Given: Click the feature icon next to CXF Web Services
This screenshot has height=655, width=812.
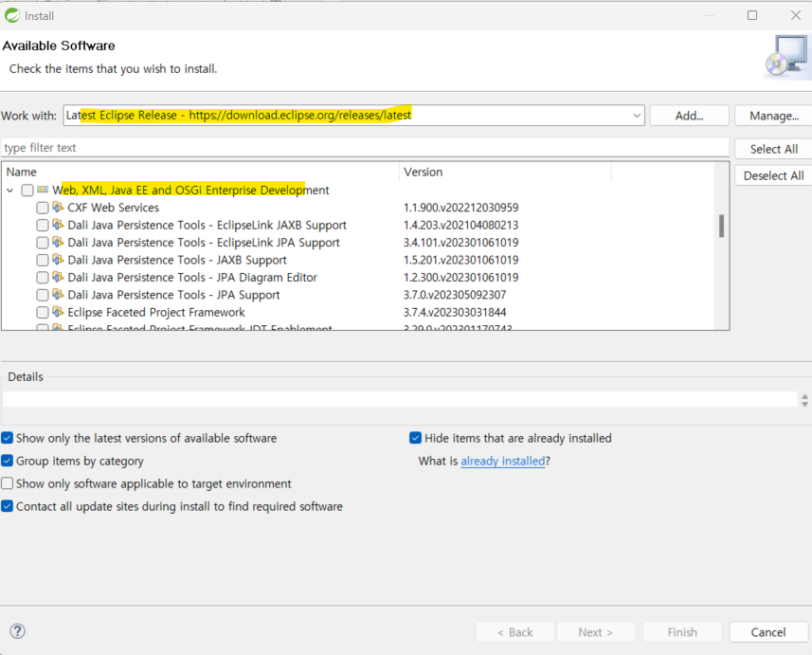Looking at the screenshot, I should pos(58,208).
